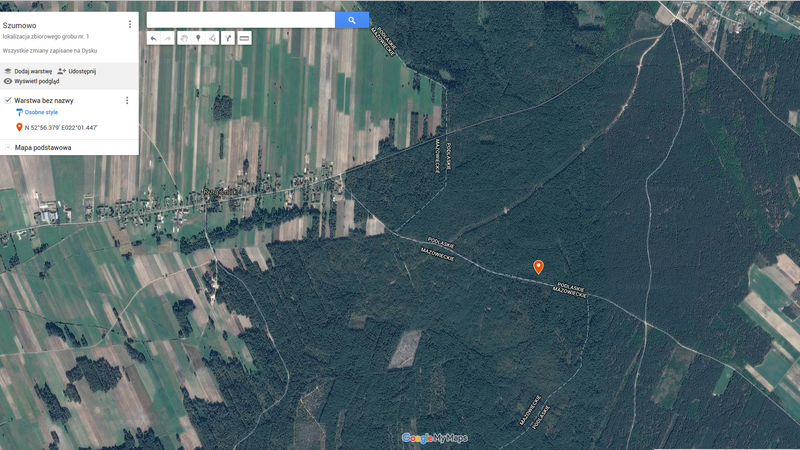Select the measure distance ruler tool
The width and height of the screenshot is (800, 450).
pyautogui.click(x=244, y=38)
